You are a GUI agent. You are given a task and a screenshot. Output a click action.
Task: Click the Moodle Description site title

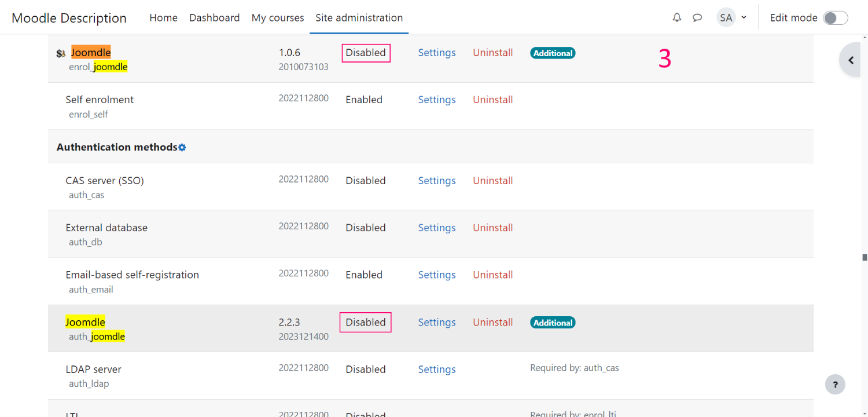(x=69, y=18)
